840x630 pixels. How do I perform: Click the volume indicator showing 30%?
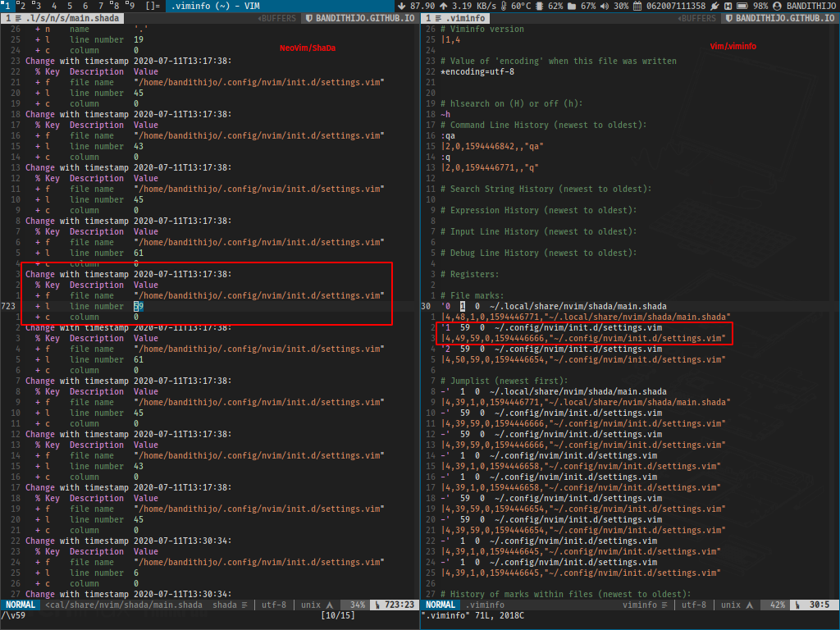pos(615,6)
